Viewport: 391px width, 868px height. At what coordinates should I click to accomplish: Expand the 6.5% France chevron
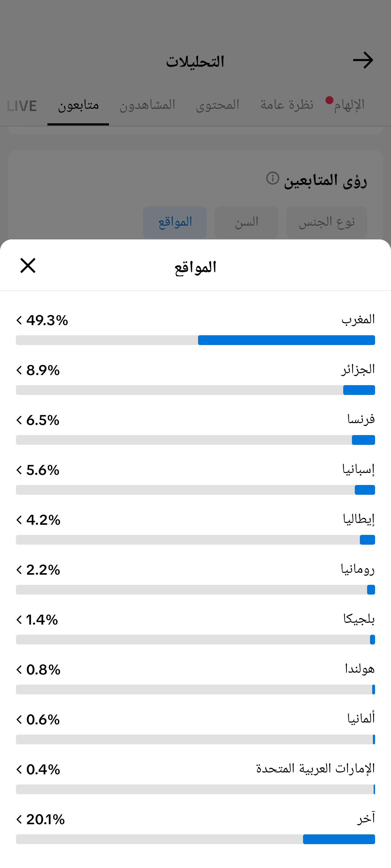pos(19,420)
